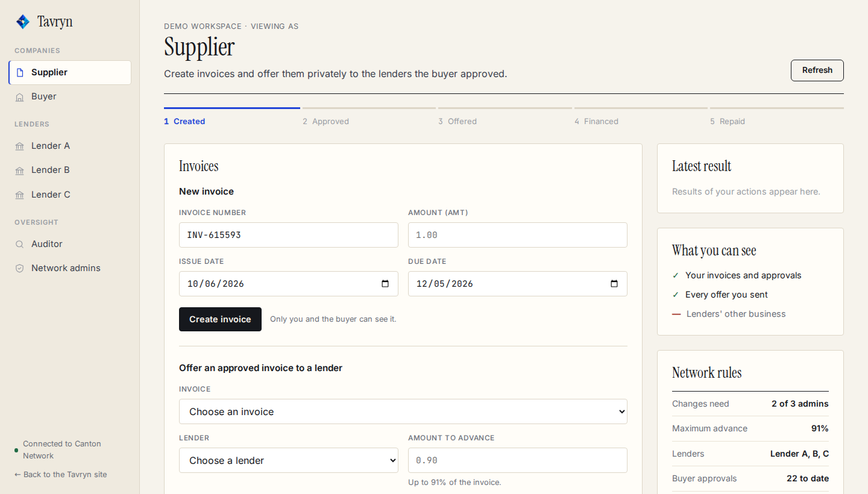Click the Create invoice button
The image size is (868, 494).
point(220,319)
